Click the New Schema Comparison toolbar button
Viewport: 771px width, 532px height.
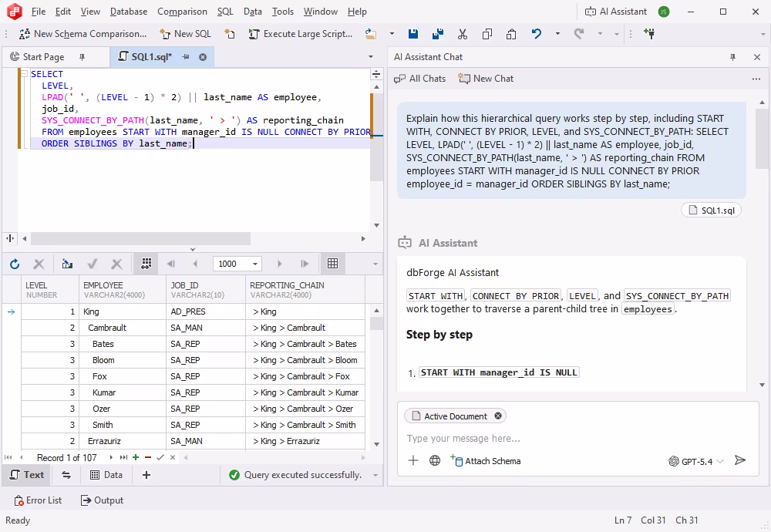[82, 34]
